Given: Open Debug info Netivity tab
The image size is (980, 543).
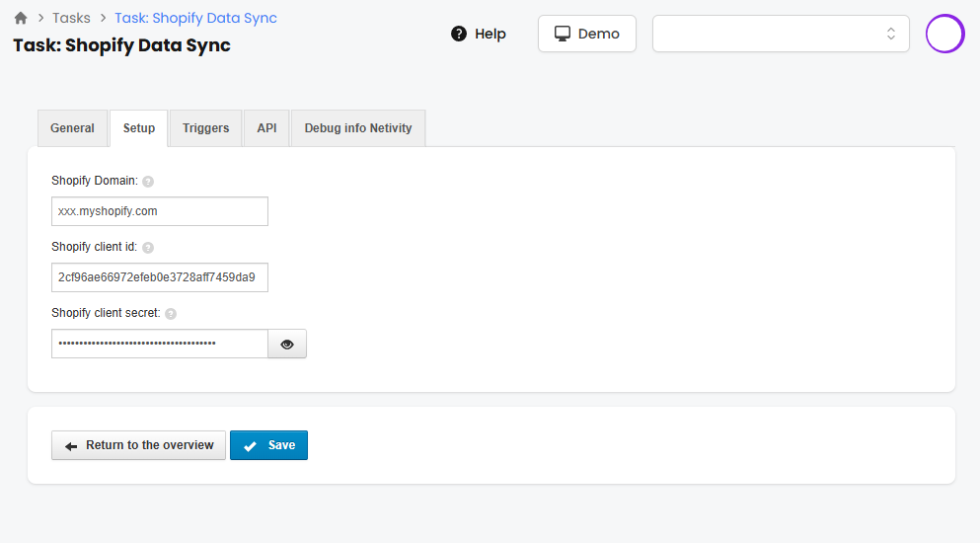Looking at the screenshot, I should point(358,128).
